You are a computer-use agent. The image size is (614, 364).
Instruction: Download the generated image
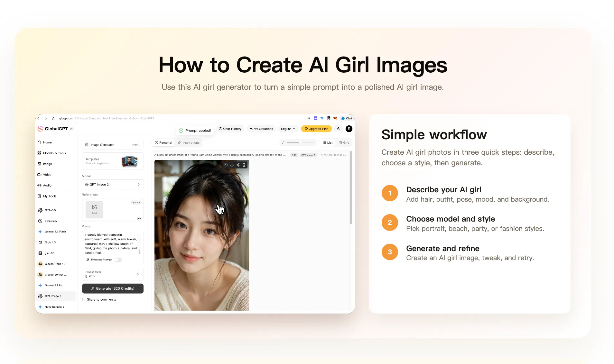click(x=232, y=165)
